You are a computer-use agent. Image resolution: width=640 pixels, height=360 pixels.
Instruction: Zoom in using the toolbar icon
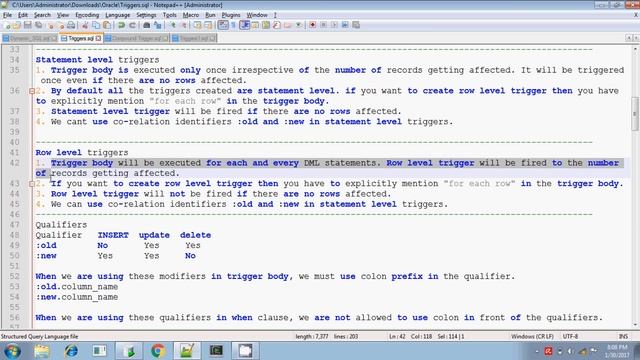coord(173,25)
